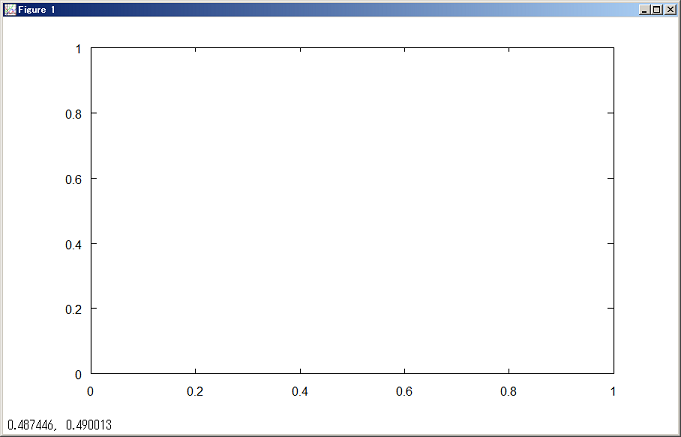The image size is (681, 437).
Task: Click the y-axis tick label 0.2
Action: pos(73,309)
